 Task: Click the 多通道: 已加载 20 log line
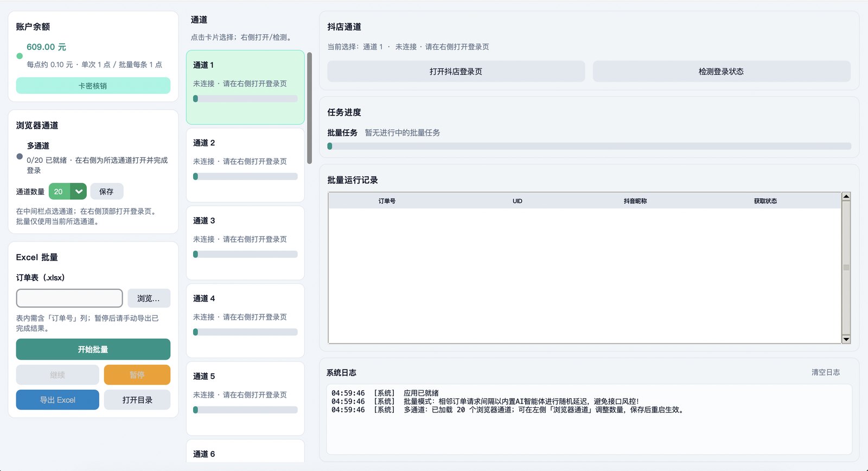508,410
